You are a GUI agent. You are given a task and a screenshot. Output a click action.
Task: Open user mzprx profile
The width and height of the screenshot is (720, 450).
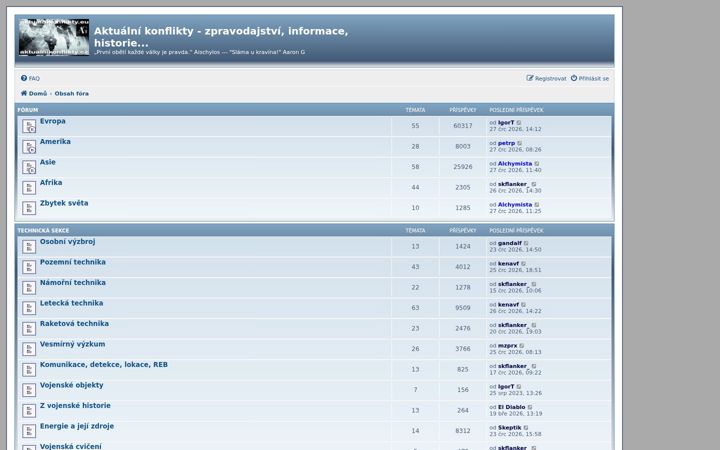507,346
